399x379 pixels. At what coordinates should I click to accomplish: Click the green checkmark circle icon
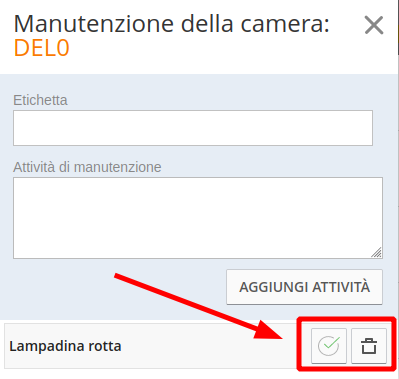329,346
